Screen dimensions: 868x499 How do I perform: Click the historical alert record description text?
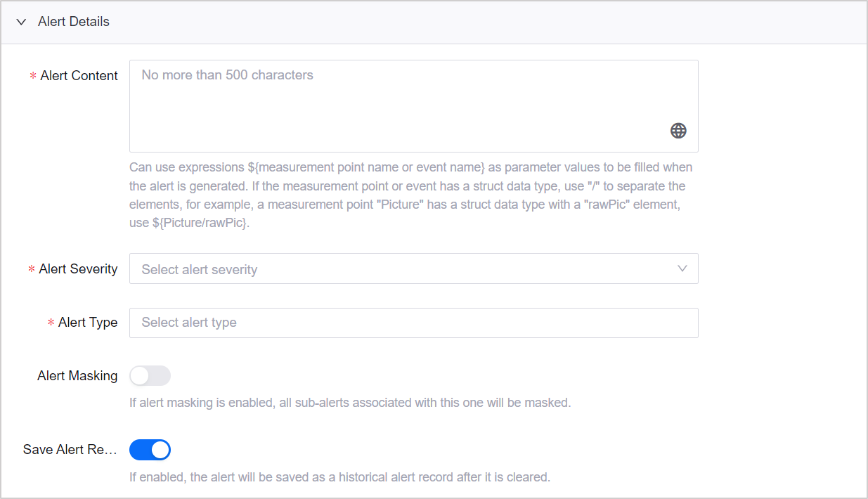tap(339, 477)
